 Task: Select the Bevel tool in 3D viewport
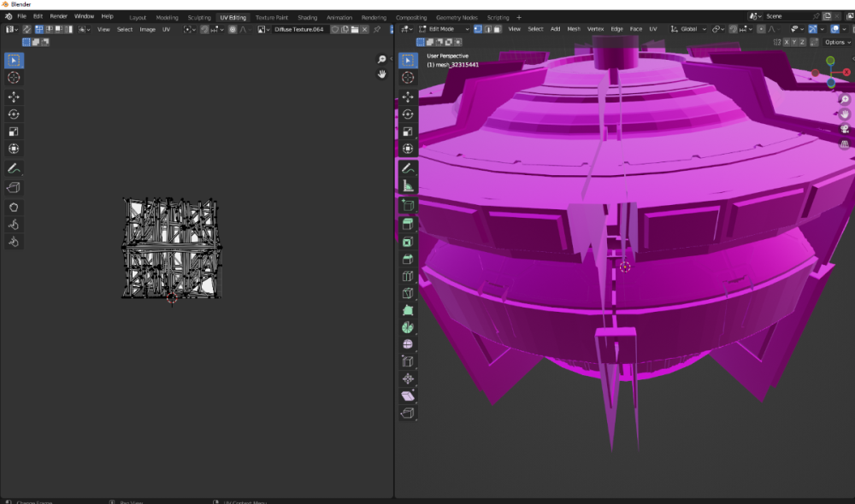(408, 259)
